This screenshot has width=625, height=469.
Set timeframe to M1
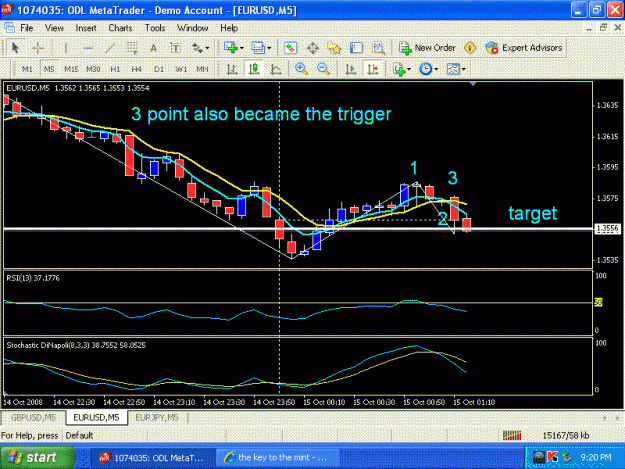(x=27, y=69)
